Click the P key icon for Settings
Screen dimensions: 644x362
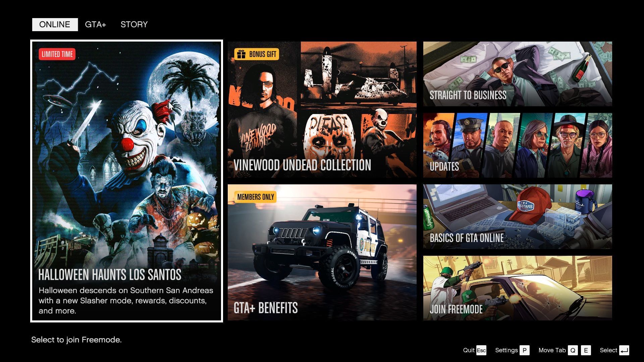(x=524, y=350)
